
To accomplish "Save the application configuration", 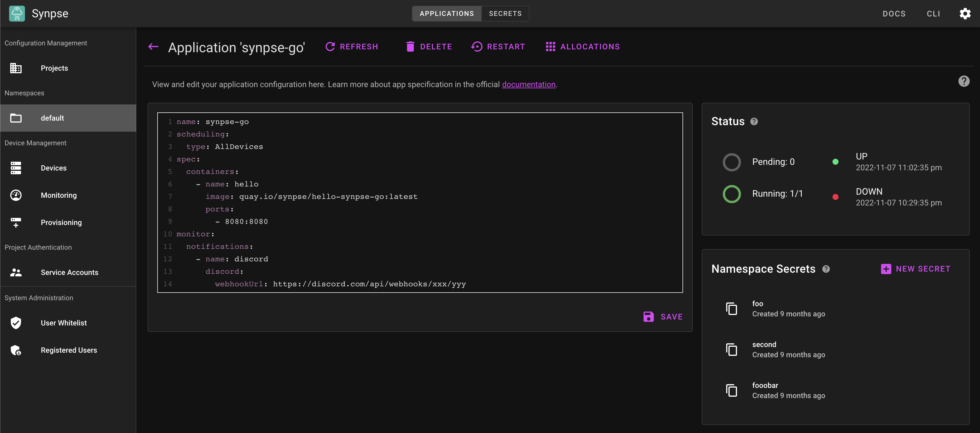I will [x=663, y=317].
